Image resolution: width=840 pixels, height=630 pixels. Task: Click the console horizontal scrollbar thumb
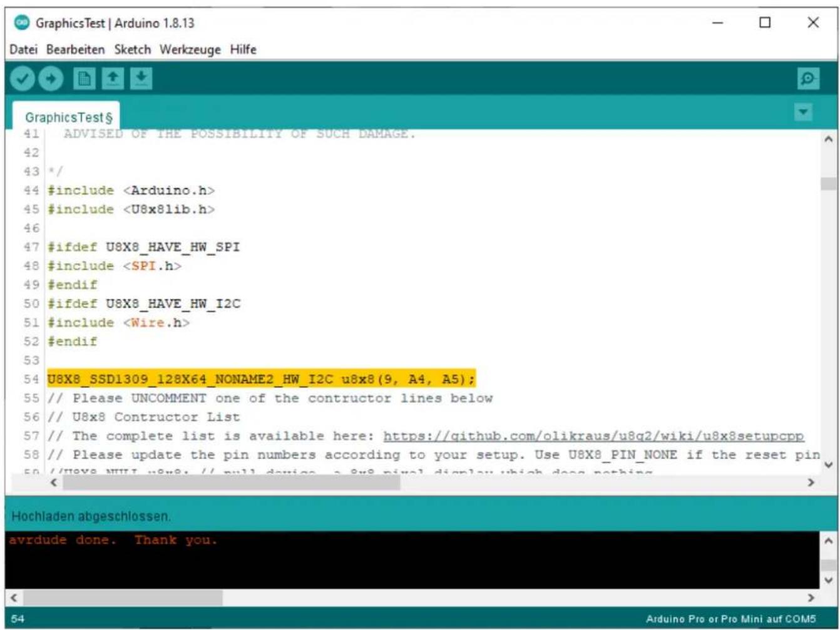click(122, 597)
